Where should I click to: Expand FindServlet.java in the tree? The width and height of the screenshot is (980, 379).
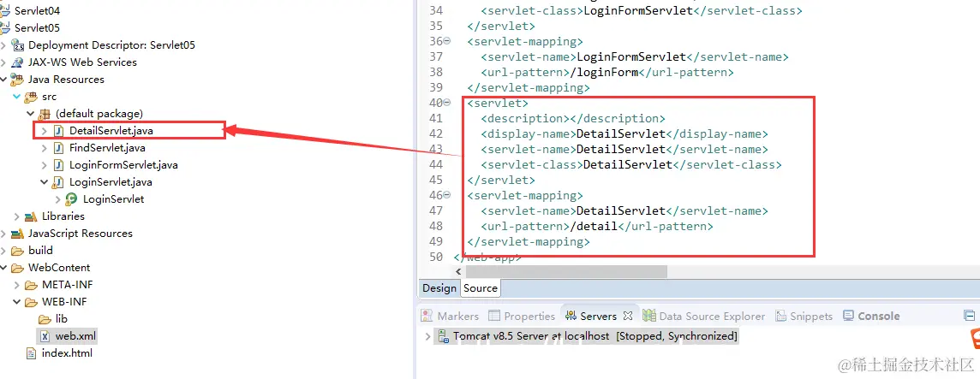(x=44, y=148)
